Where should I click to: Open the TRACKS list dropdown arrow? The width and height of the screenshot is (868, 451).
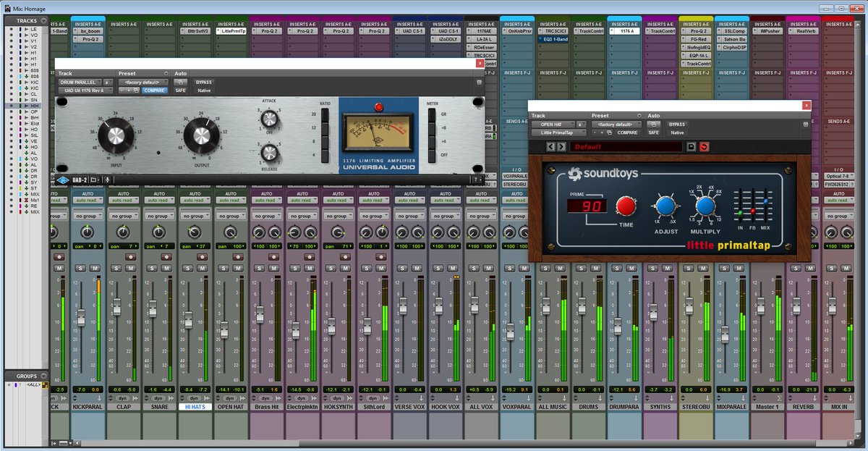click(43, 20)
